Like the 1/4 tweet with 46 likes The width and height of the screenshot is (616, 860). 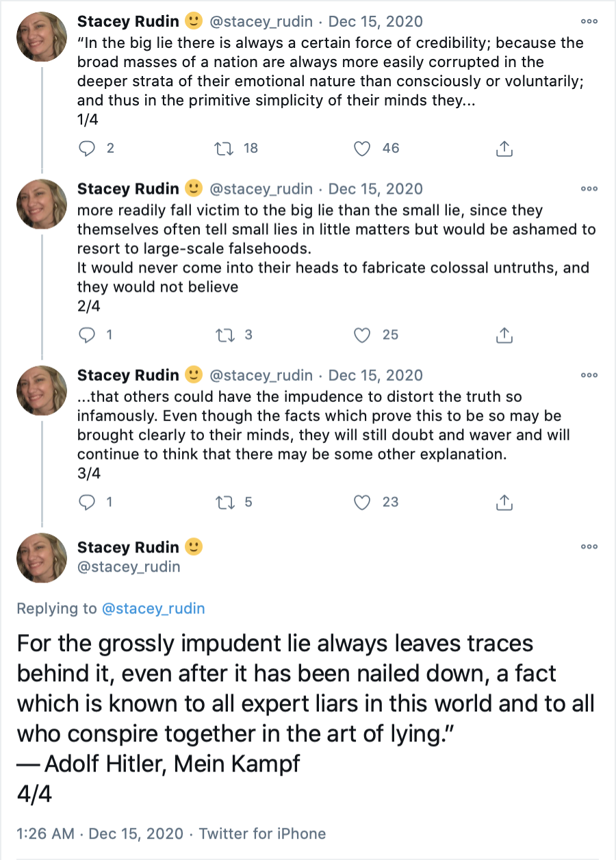[363, 148]
